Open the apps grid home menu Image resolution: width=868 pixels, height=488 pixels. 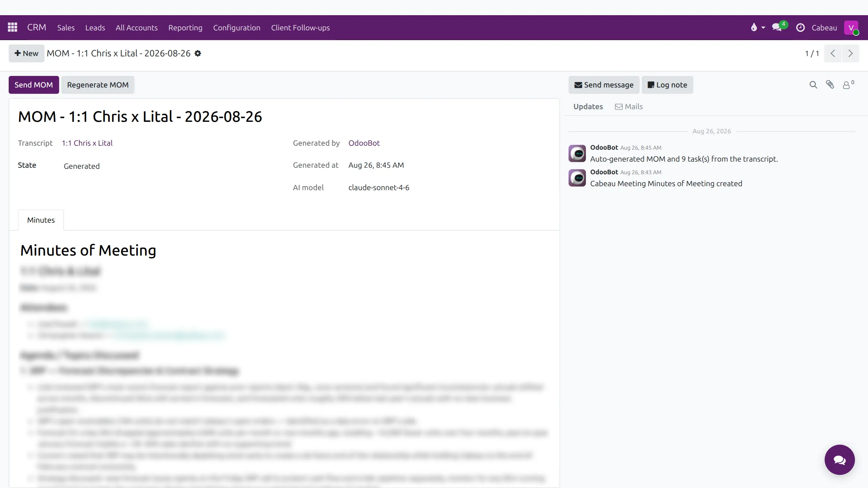tap(13, 27)
